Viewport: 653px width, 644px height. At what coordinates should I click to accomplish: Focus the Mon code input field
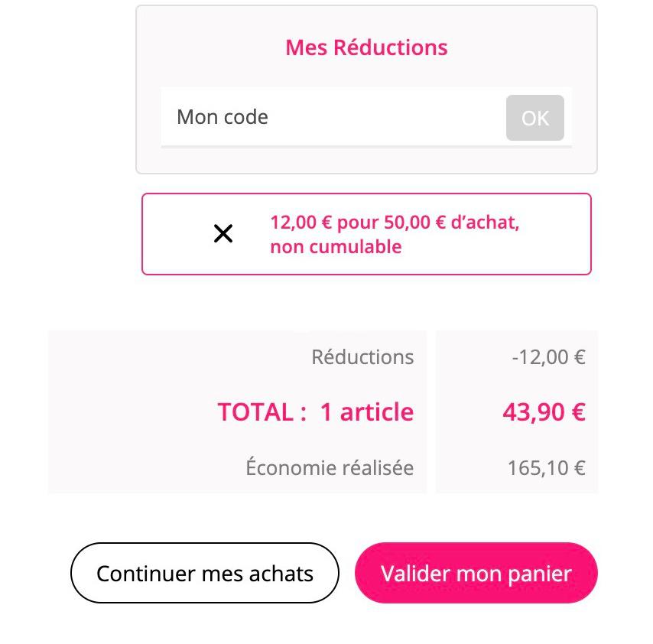pyautogui.click(x=333, y=117)
